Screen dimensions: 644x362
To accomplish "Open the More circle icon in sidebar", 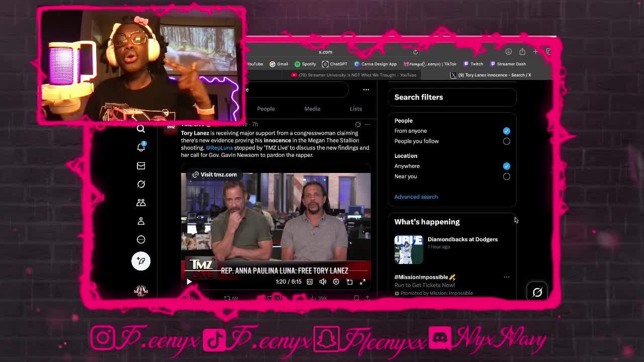I will click(x=141, y=239).
